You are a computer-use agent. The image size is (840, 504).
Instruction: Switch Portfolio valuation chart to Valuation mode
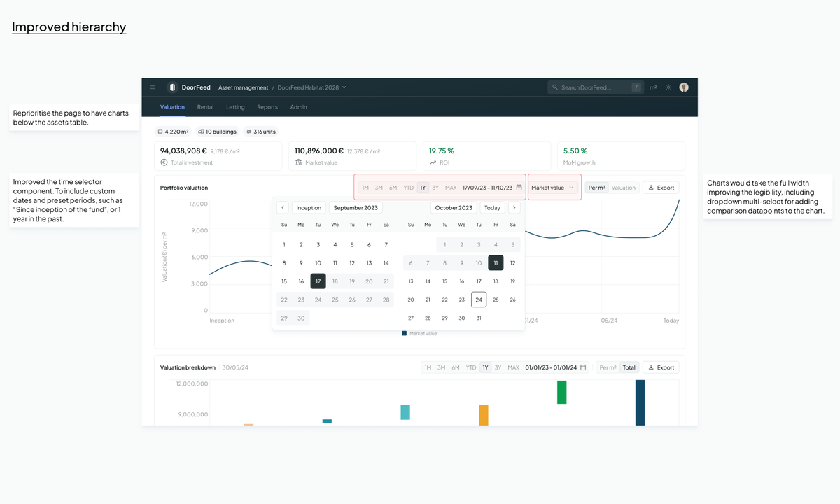624,188
